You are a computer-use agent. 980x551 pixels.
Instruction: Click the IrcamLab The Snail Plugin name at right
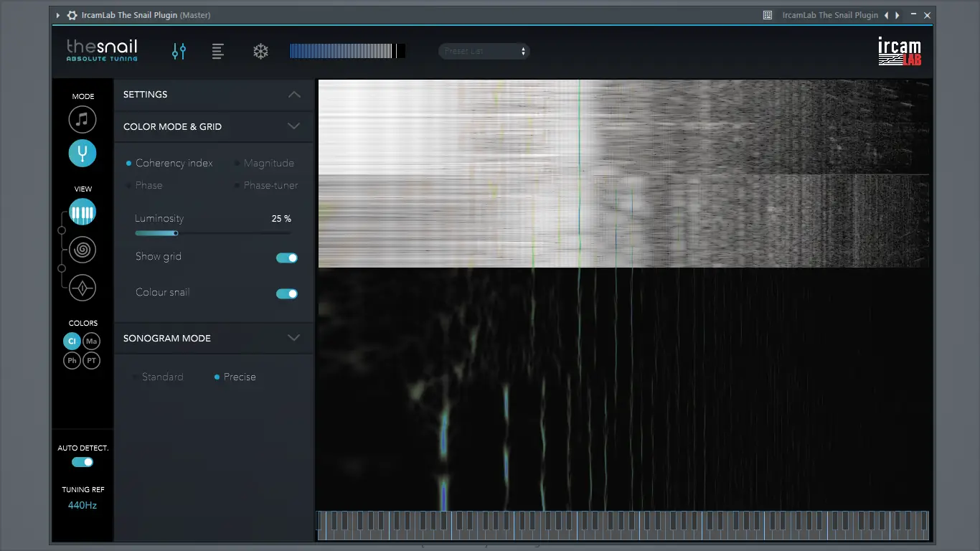tap(830, 15)
